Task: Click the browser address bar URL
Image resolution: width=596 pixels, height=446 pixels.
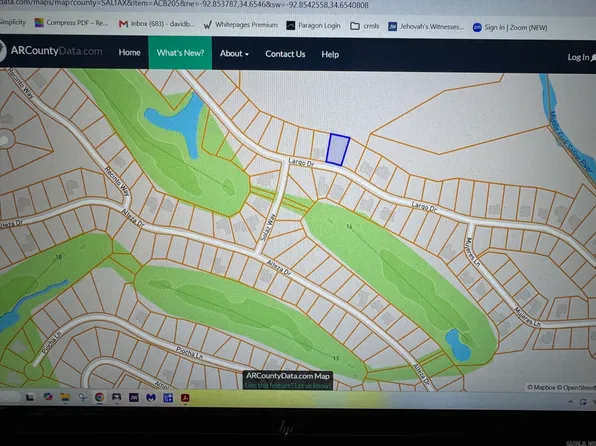Action: (x=184, y=5)
